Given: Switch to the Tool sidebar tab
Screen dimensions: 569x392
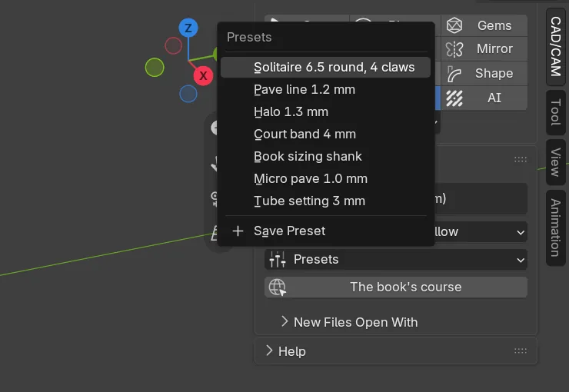Looking at the screenshot, I should click(556, 112).
